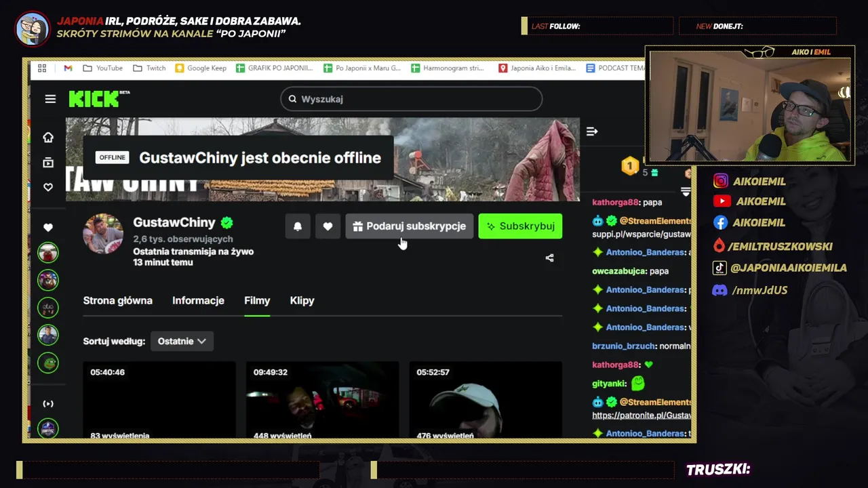Click the Ostatnia transmisja na żywo text

click(x=193, y=251)
